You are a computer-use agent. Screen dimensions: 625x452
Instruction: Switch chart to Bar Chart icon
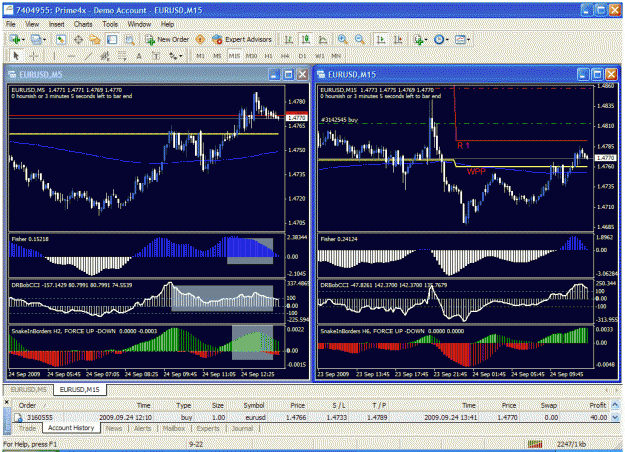[x=288, y=39]
